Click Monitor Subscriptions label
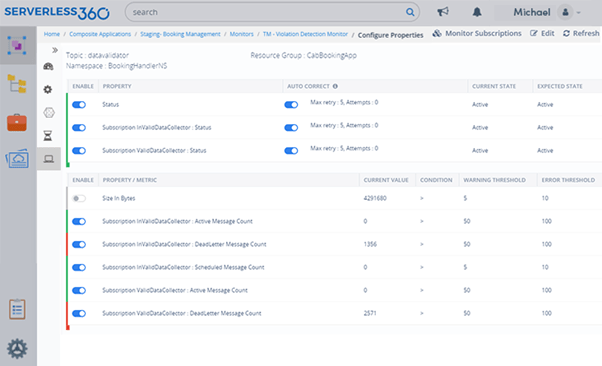602x366 pixels. pos(483,33)
